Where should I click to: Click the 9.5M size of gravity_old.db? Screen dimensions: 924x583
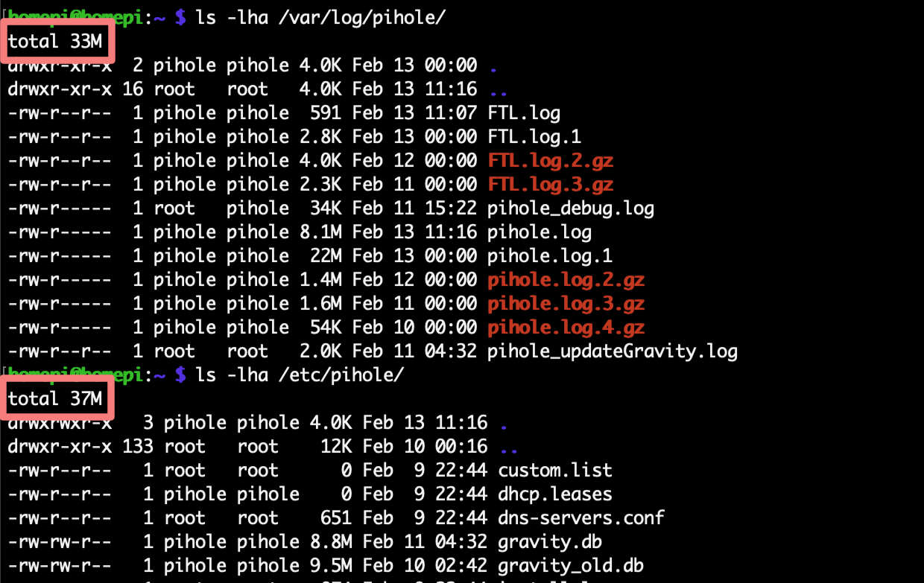(331, 566)
